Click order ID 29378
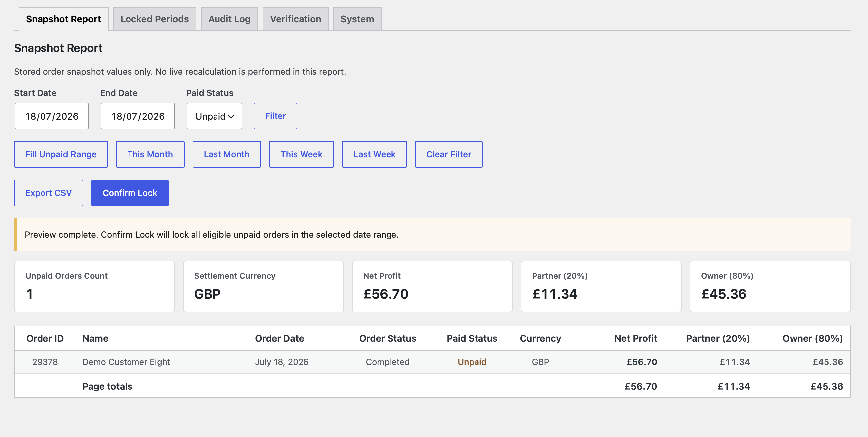The image size is (868, 437). click(45, 362)
